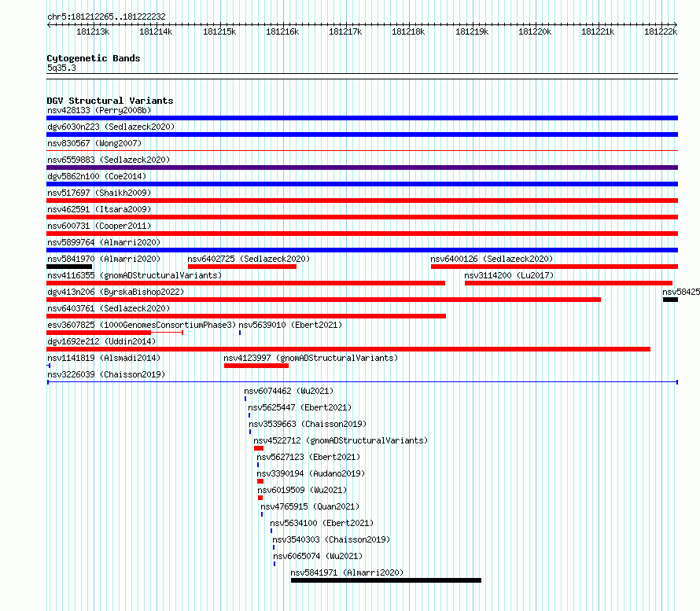Click the red nsv6400126 variant bar
This screenshot has width=700, height=611.
point(554,267)
